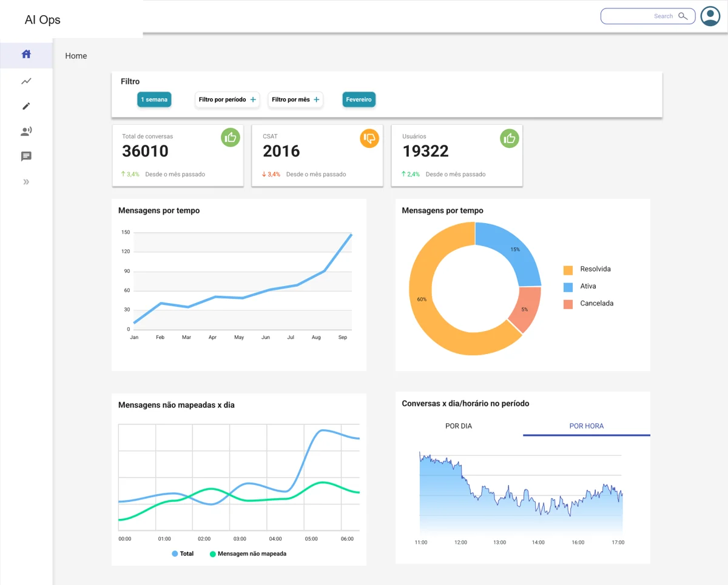728x585 pixels.
Task: Click the thumbs-down icon on CSAT card
Action: tap(369, 138)
